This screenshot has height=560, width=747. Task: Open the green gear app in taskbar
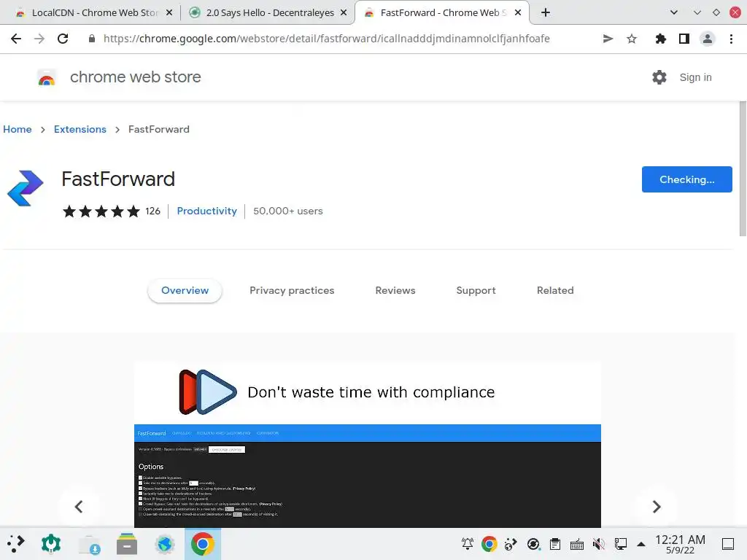51,544
